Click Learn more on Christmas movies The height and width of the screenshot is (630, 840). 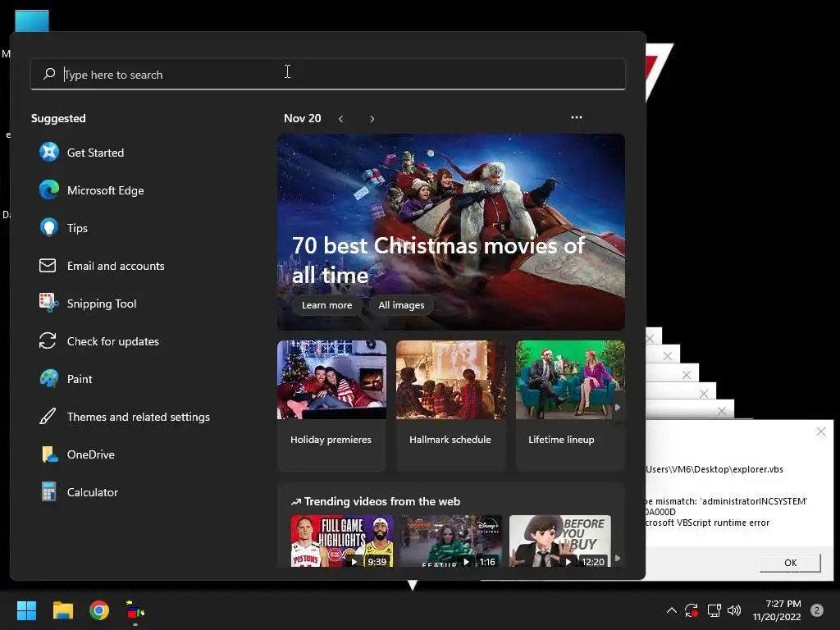point(326,305)
